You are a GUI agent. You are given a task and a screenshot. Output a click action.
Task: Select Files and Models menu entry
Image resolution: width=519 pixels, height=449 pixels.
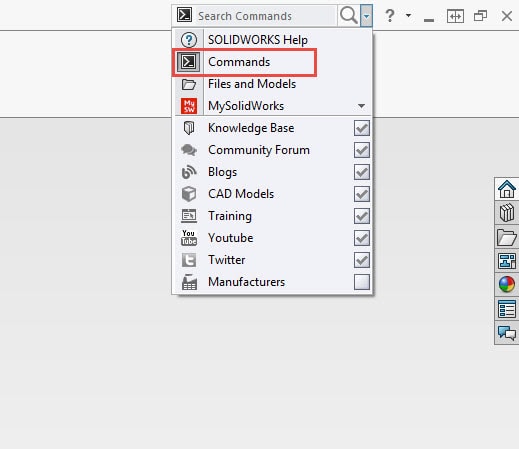pos(272,84)
